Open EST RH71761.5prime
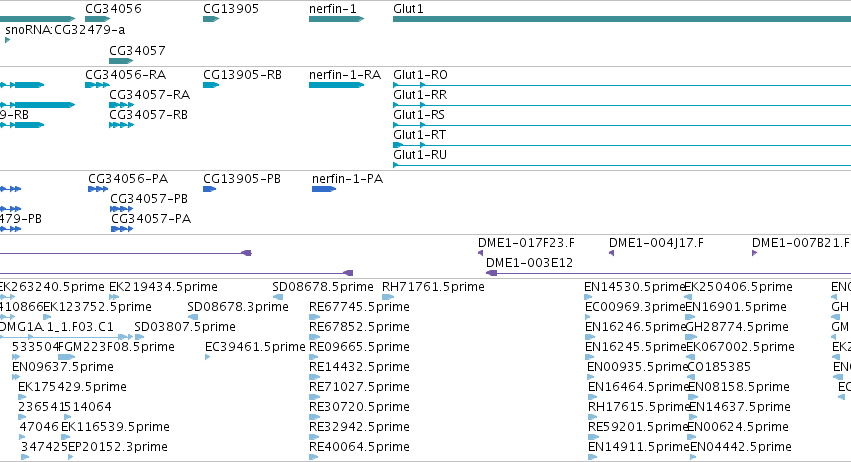 pyautogui.click(x=433, y=287)
